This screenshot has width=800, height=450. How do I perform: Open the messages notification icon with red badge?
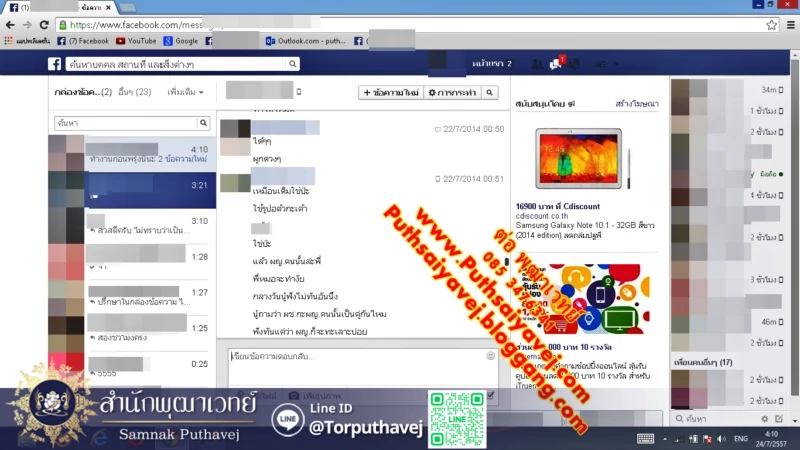click(557, 64)
